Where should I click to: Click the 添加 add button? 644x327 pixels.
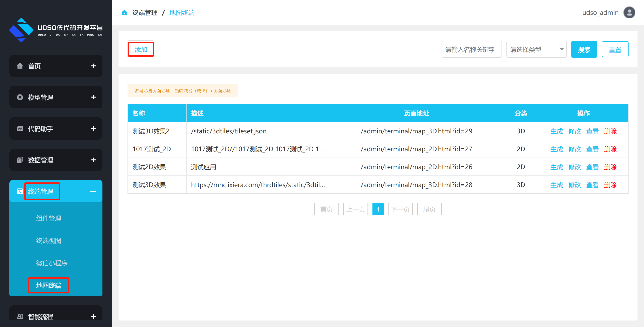(x=141, y=49)
